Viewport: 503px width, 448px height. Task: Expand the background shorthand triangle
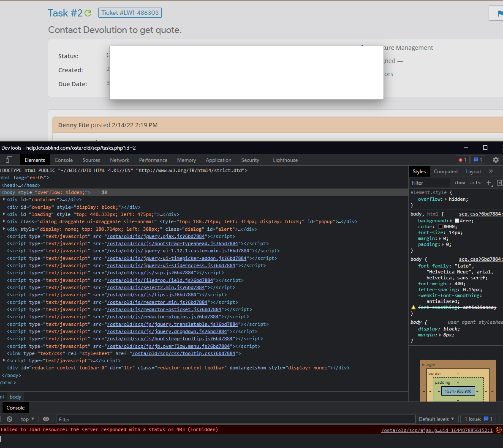point(451,221)
